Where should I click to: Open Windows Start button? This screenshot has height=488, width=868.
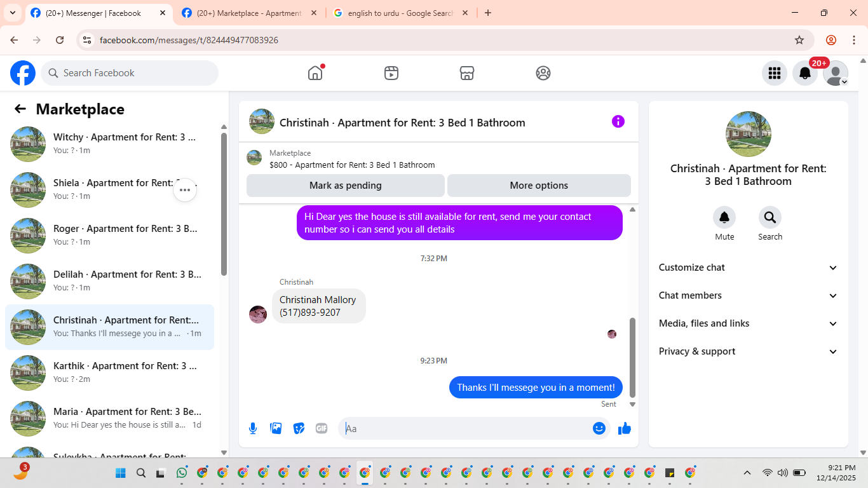click(x=121, y=473)
